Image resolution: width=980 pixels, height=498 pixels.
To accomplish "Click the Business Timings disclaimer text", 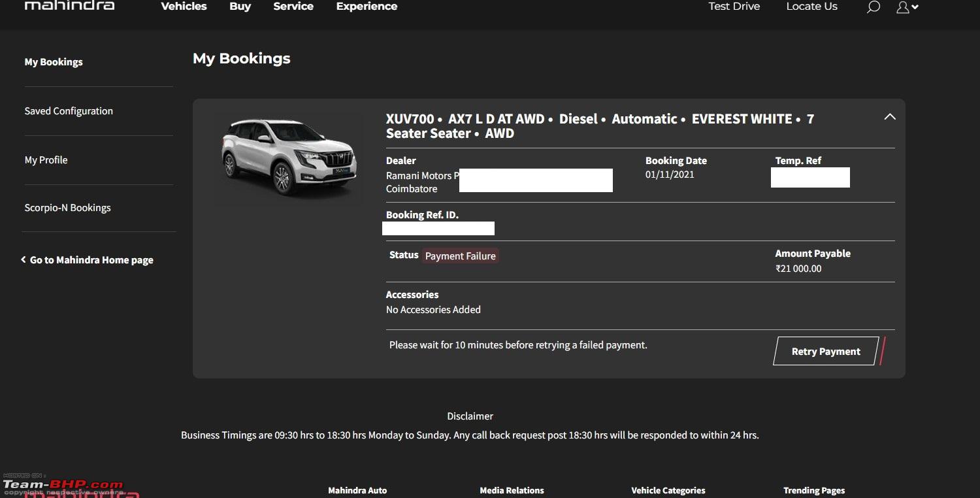I will coord(470,435).
